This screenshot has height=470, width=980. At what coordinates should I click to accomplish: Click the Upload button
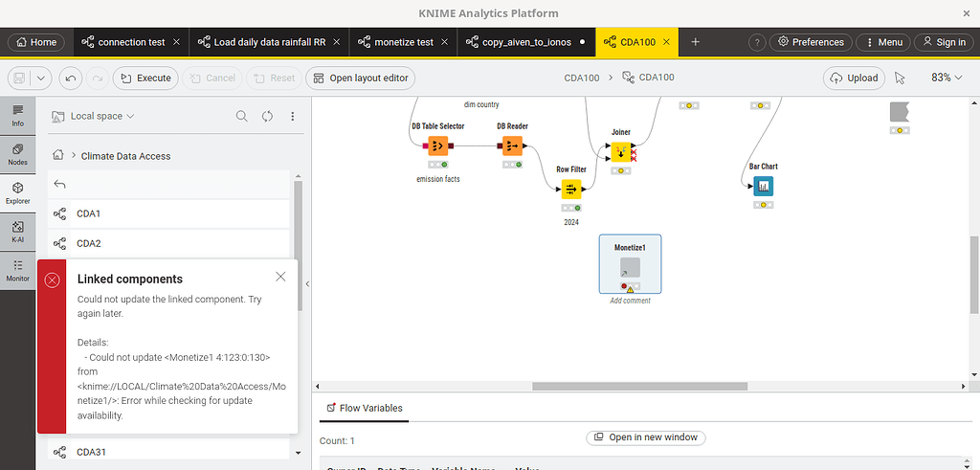[854, 78]
